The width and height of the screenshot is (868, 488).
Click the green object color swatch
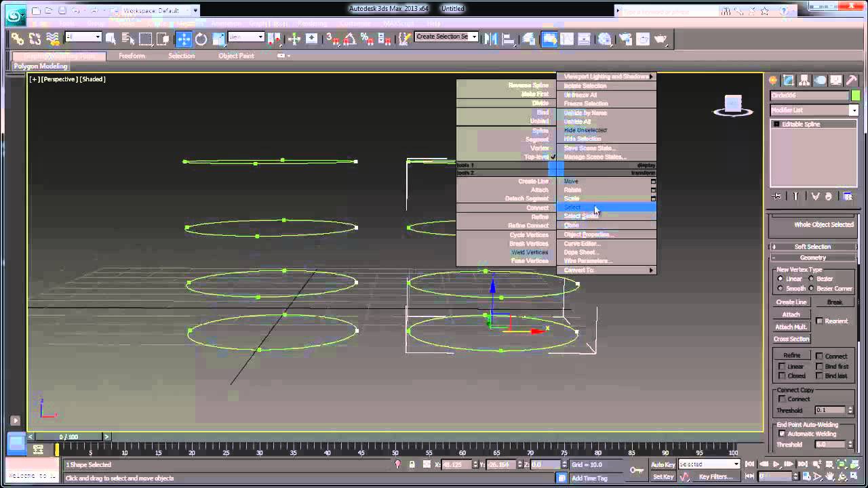coord(855,96)
